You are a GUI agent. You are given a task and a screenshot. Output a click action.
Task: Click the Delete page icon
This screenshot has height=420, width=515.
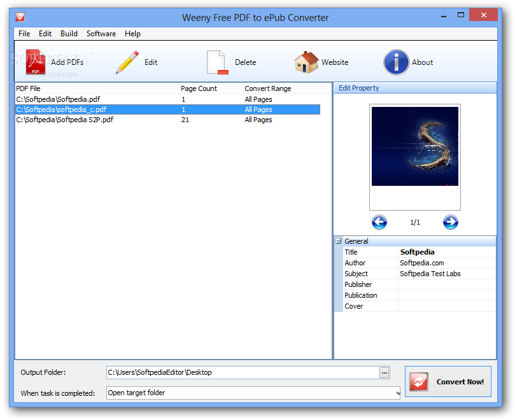click(218, 62)
